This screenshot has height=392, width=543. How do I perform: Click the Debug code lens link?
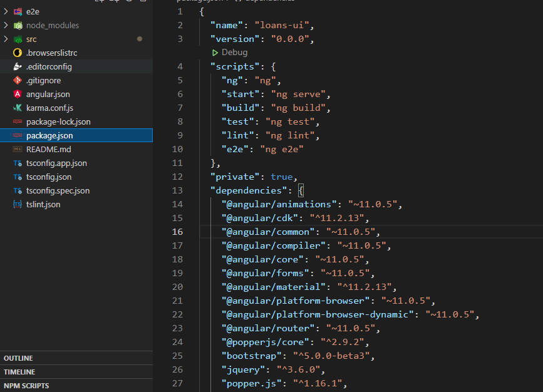pos(234,53)
